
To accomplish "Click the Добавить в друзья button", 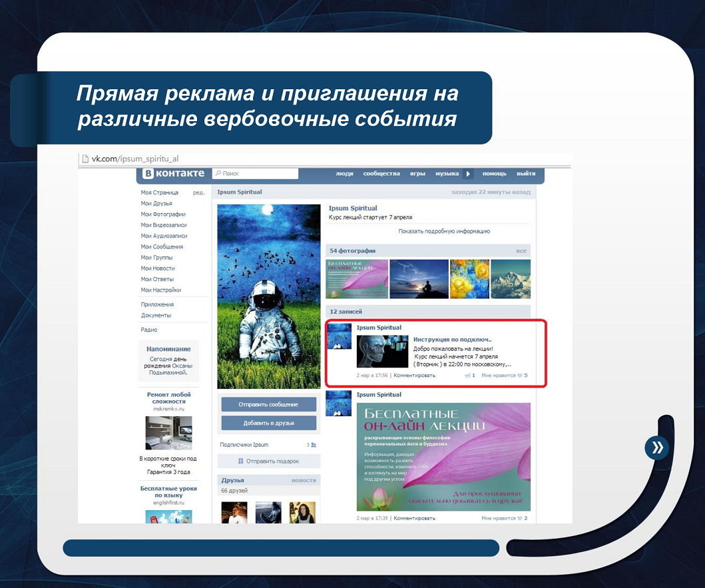I will (268, 423).
